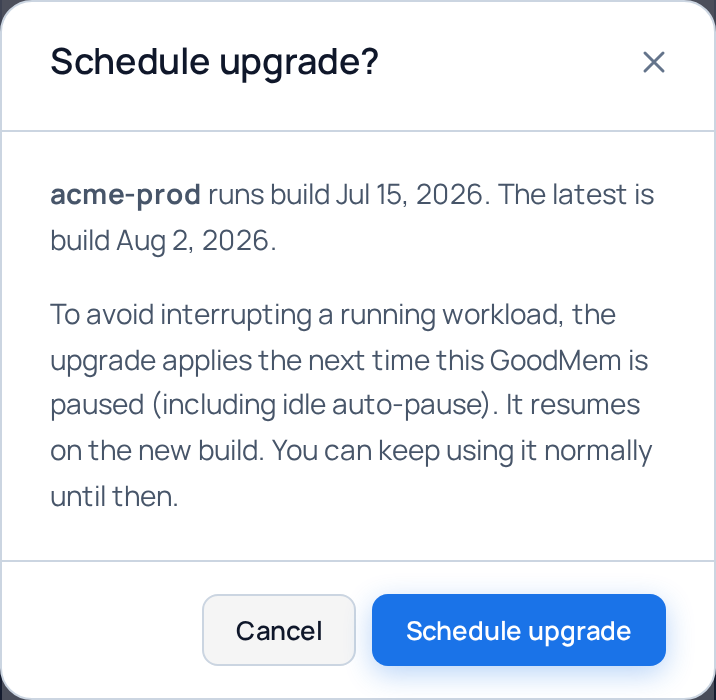The width and height of the screenshot is (716, 700).
Task: Click the 'runs build' text after acme-prod
Action: pyautogui.click(x=269, y=195)
